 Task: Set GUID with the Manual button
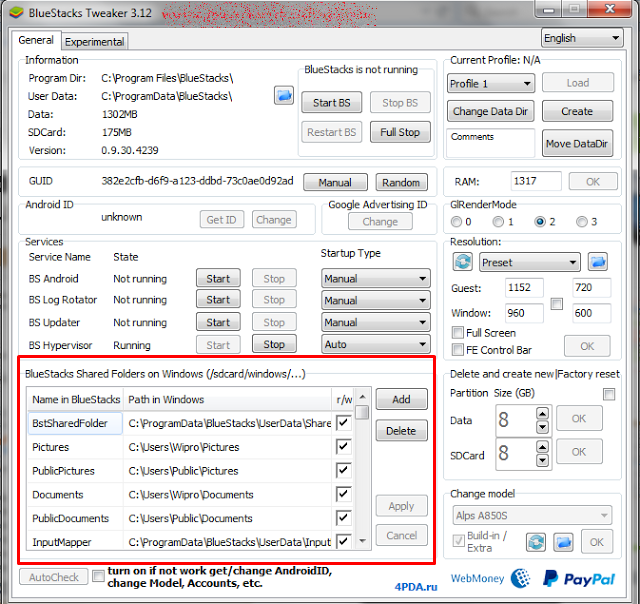tap(335, 182)
